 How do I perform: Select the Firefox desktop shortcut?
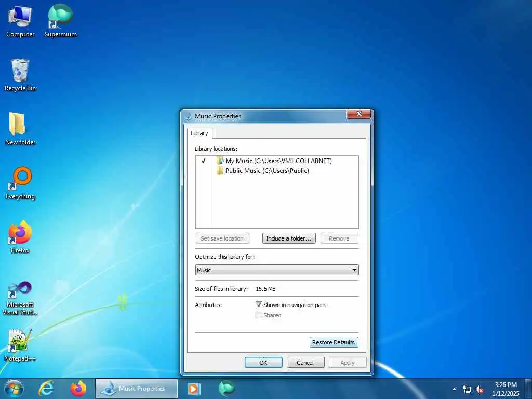coord(20,237)
